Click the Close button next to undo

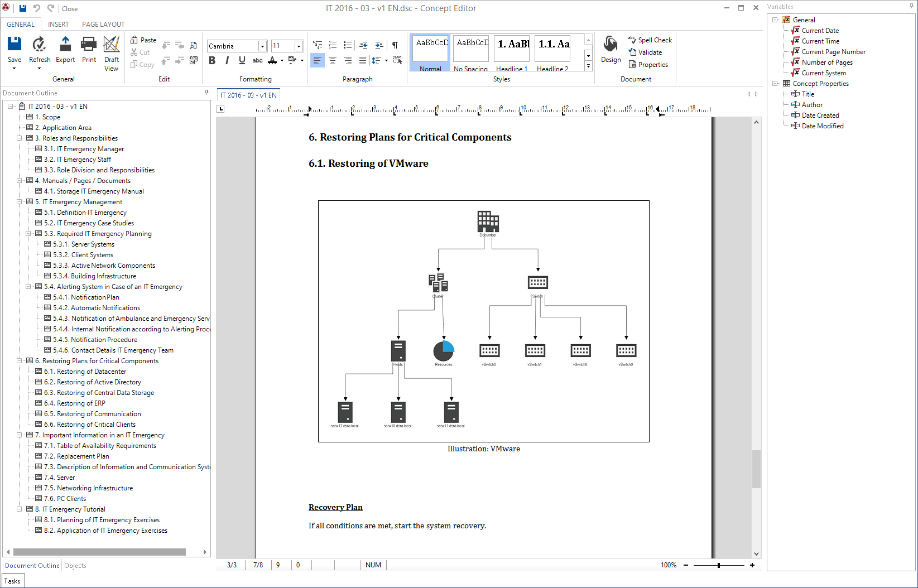pos(69,8)
